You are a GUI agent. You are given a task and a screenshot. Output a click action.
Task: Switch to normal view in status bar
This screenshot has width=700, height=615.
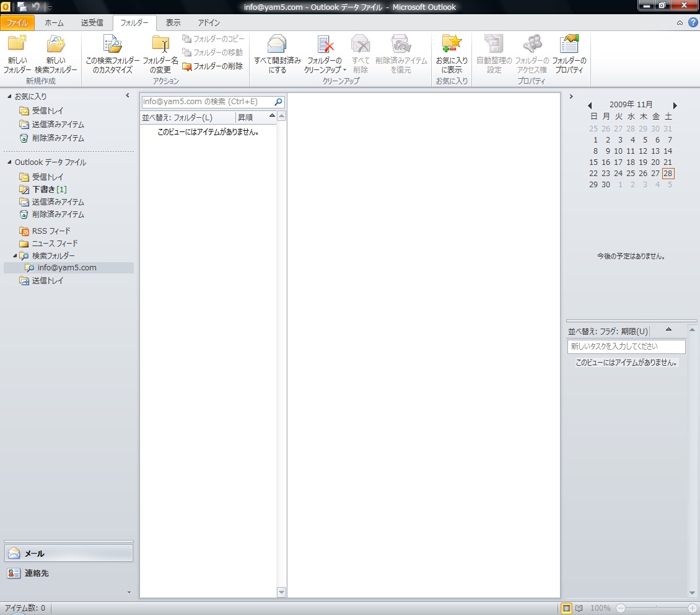(x=567, y=608)
